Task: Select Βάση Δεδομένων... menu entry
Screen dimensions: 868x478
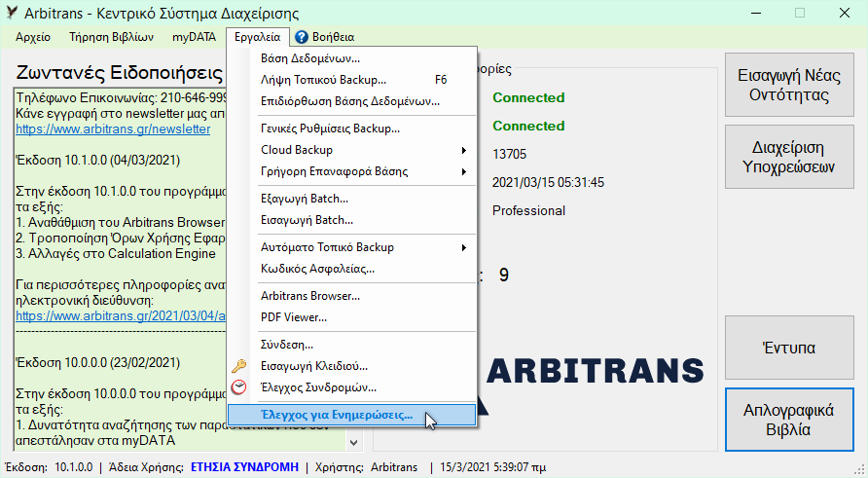Action: 352,58
